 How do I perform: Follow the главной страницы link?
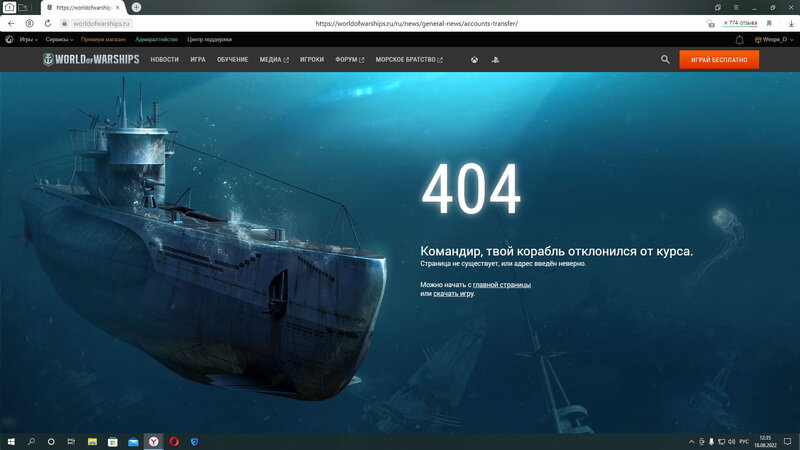502,285
